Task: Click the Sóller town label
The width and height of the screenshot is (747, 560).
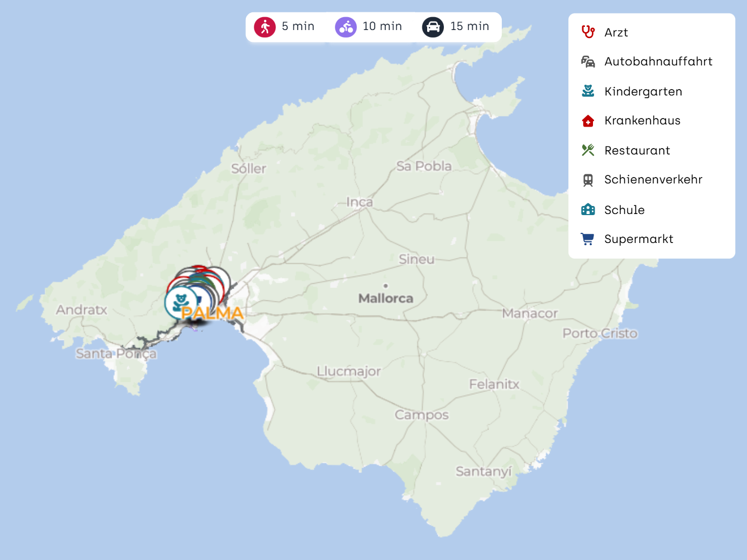Action: tap(248, 169)
